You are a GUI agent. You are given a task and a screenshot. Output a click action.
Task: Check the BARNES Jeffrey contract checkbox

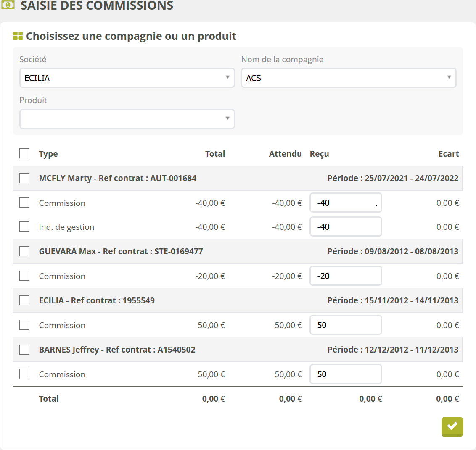pos(24,350)
